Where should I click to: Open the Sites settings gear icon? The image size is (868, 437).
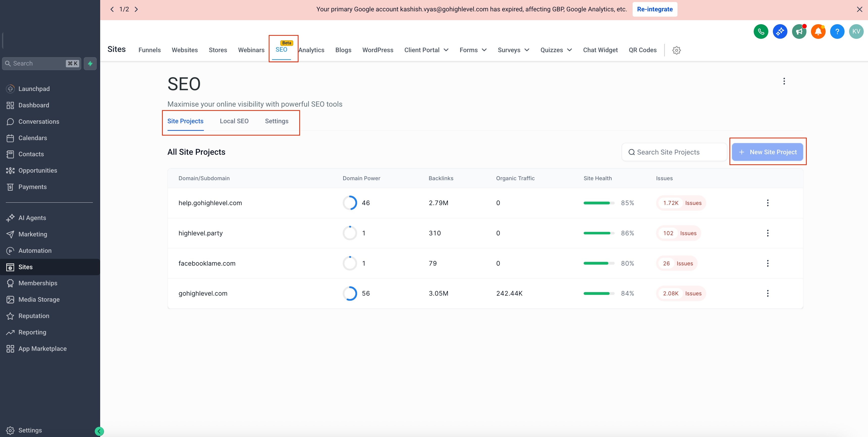click(x=676, y=50)
